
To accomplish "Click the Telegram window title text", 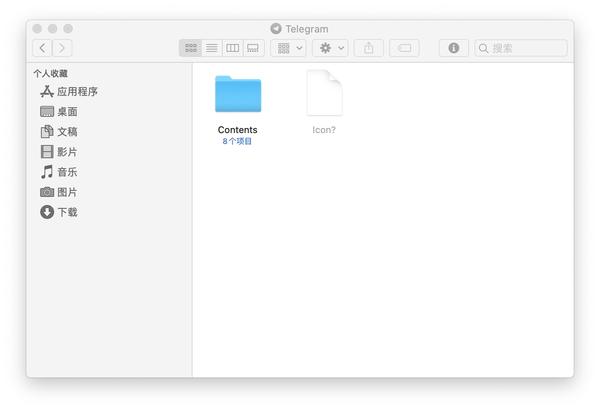I will coord(307,29).
